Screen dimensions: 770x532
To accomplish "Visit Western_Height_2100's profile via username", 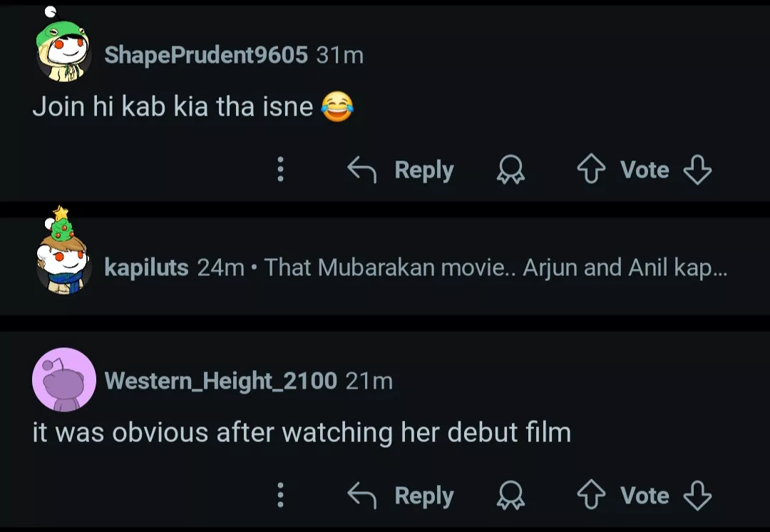I will click(221, 381).
